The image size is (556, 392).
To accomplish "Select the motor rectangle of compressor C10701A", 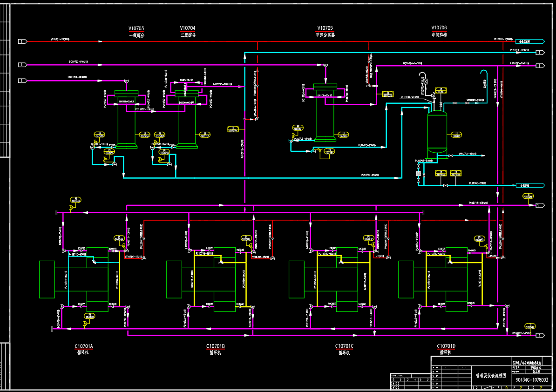I will [x=47, y=279].
